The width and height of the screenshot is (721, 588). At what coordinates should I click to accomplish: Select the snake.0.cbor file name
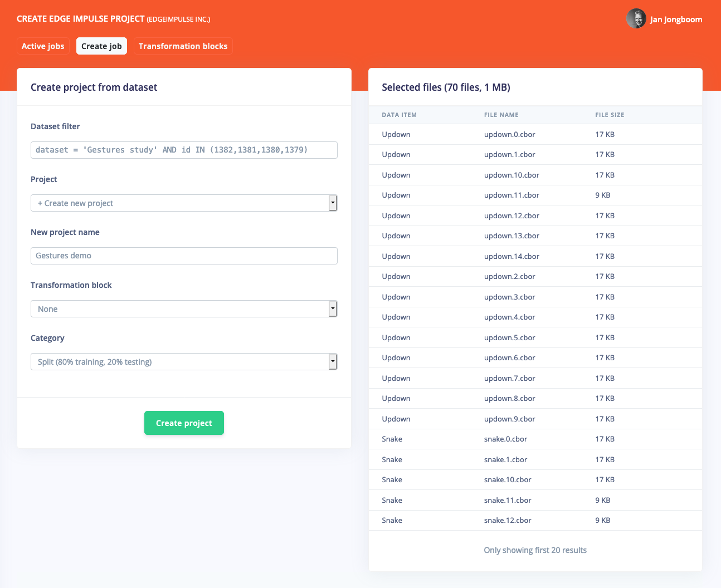click(505, 439)
